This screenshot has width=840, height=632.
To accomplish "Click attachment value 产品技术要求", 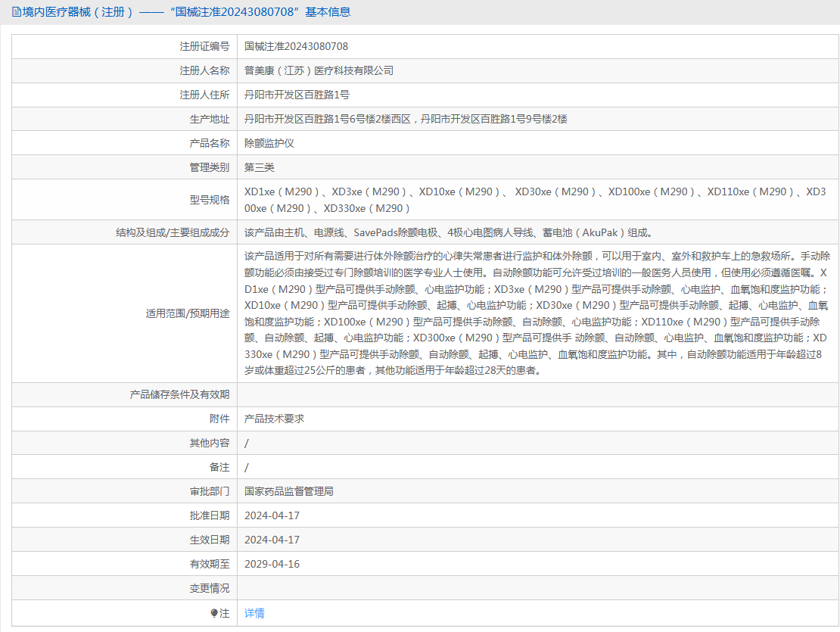I will tap(274, 419).
